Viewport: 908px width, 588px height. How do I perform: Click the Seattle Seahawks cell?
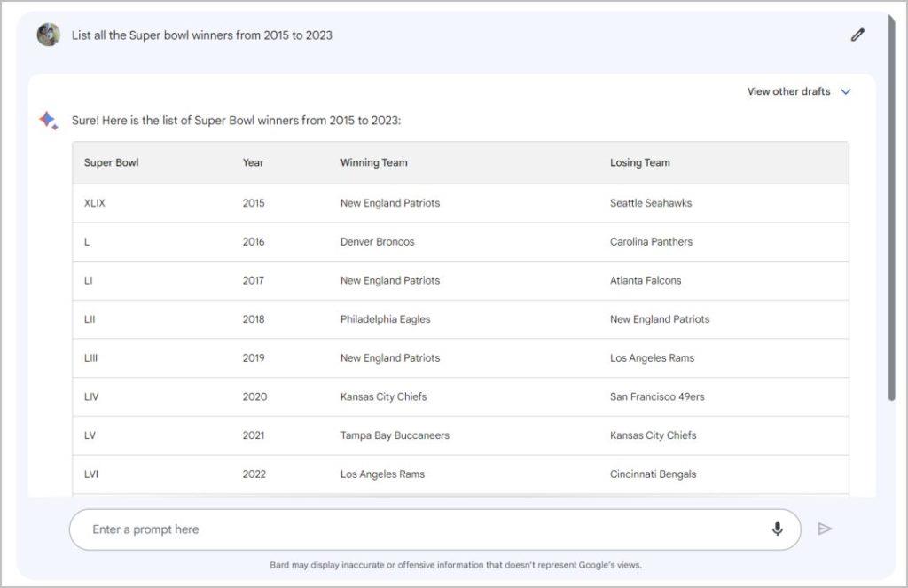651,203
